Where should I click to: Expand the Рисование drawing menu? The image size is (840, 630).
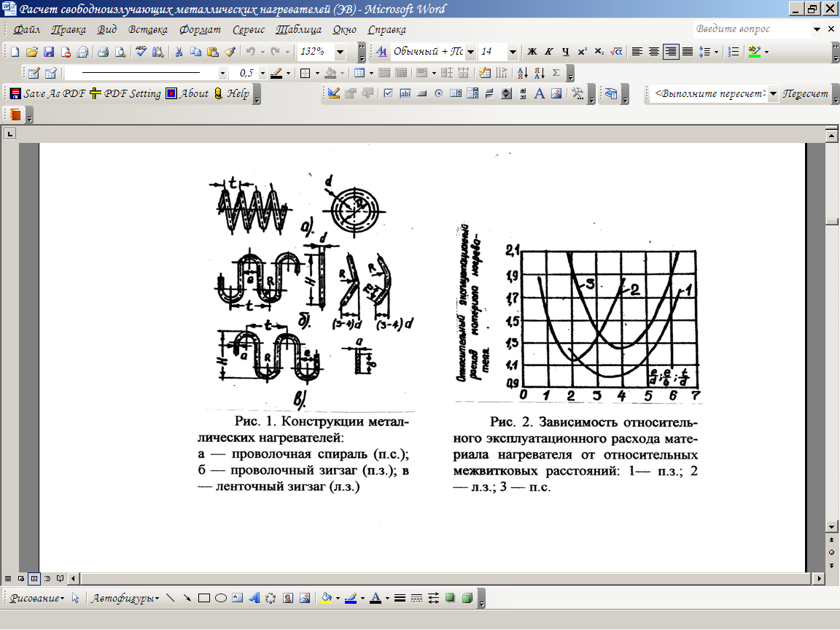(36, 599)
